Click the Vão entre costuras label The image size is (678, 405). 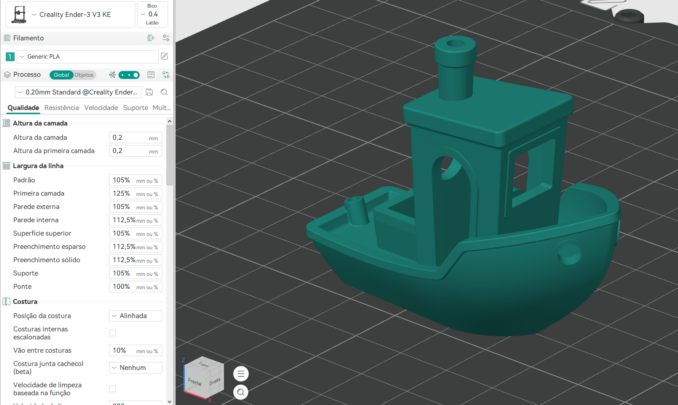42,351
